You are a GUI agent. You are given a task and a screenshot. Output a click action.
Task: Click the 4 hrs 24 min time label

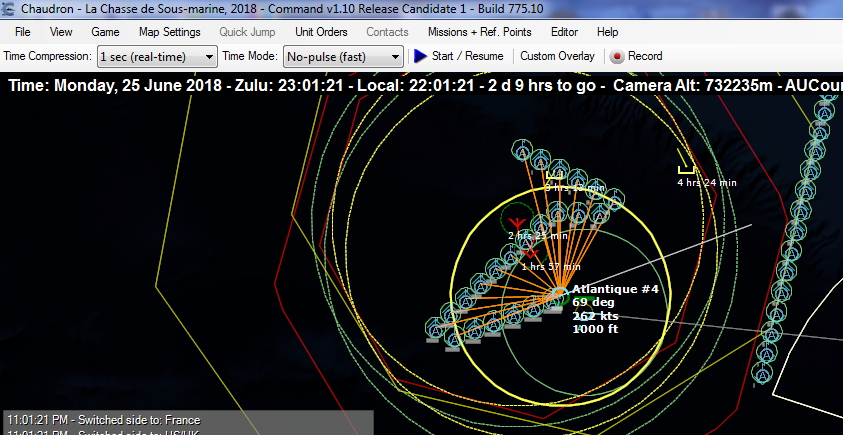click(706, 183)
